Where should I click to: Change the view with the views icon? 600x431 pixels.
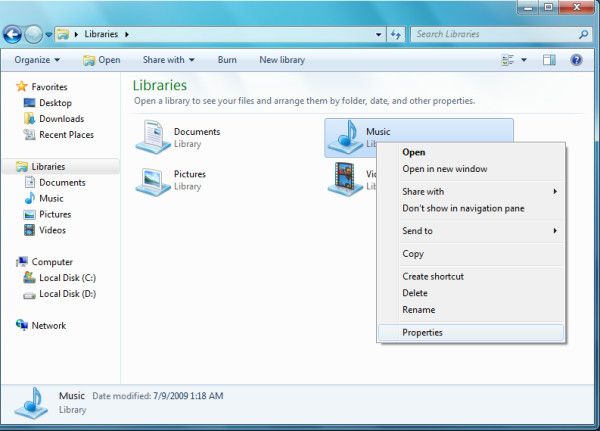point(508,60)
